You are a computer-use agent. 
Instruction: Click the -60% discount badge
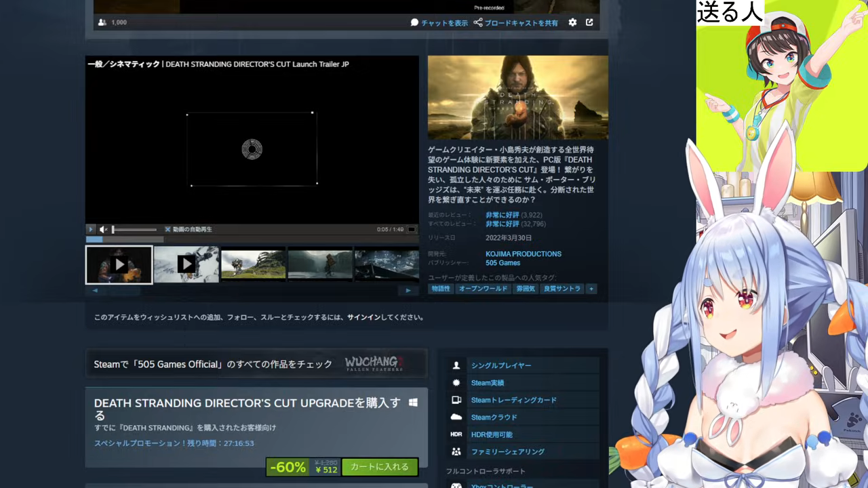(x=288, y=467)
